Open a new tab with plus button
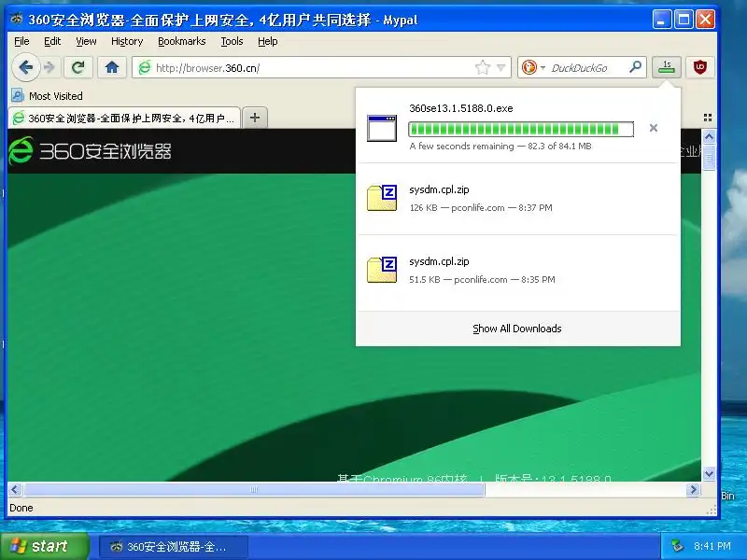Screen dimensions: 747x560 click(255, 118)
